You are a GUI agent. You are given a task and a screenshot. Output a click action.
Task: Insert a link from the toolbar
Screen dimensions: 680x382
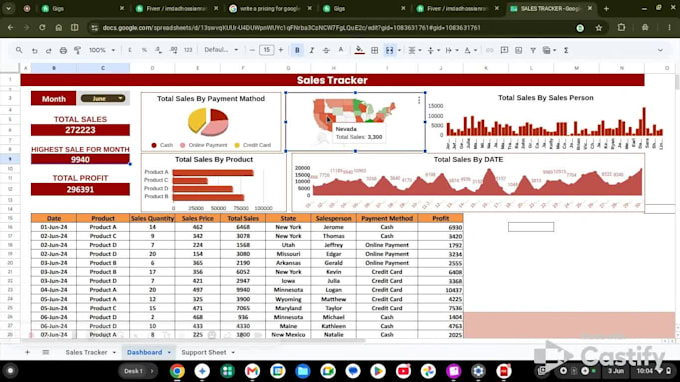489,50
